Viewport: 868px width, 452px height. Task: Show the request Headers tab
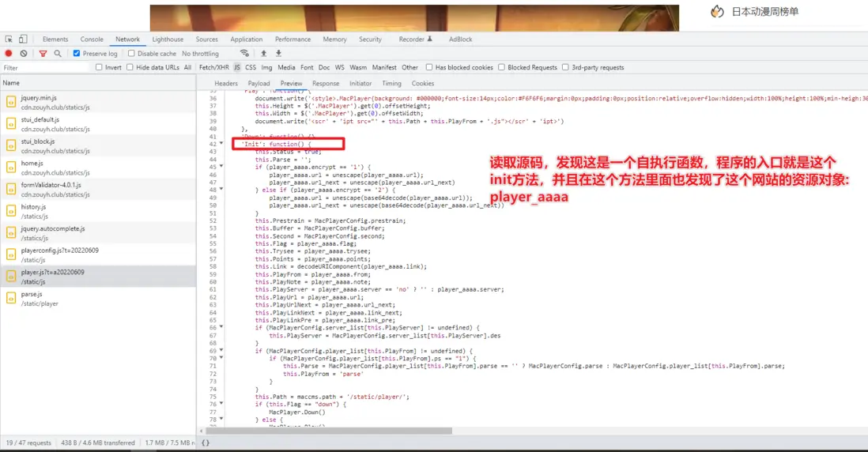point(226,84)
